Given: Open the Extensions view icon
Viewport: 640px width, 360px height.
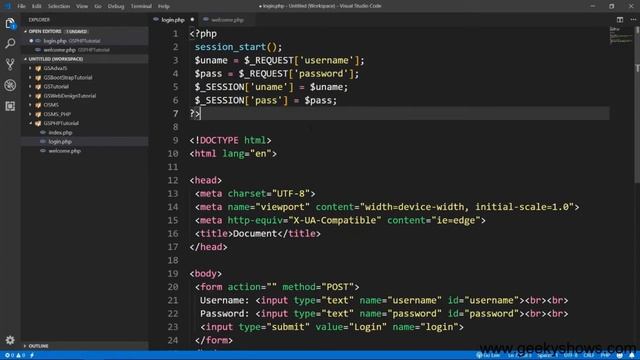Looking at the screenshot, I should tap(10, 106).
